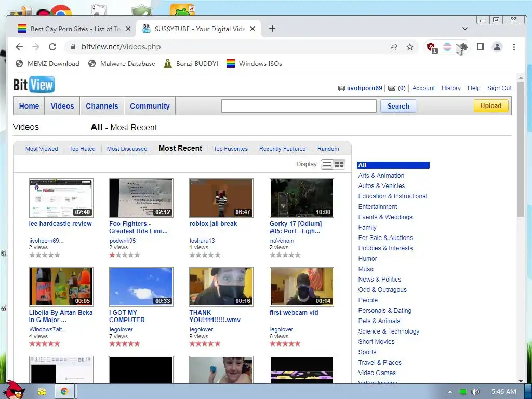Select the Random tab
Screen dimensions: 532x399
click(x=328, y=149)
